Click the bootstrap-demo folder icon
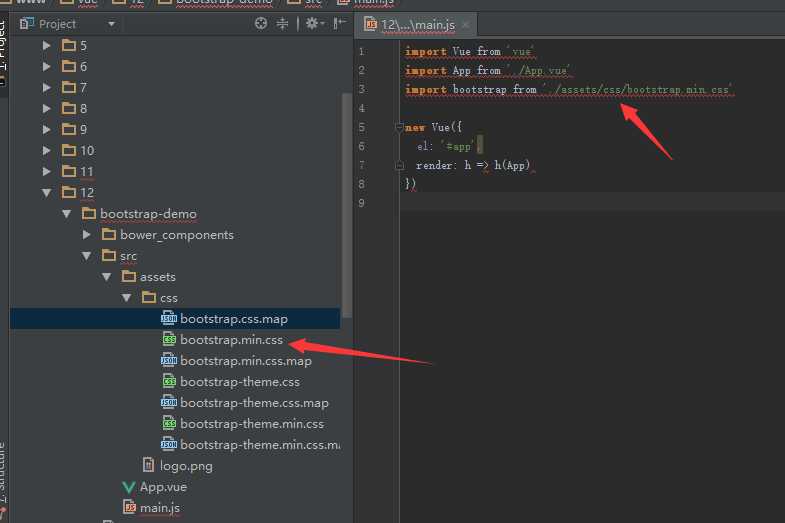This screenshot has height=523, width=785. click(89, 213)
